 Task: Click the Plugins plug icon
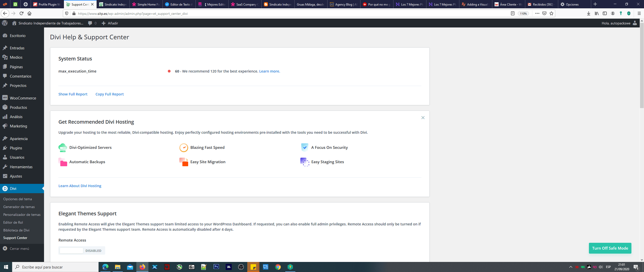(5, 148)
